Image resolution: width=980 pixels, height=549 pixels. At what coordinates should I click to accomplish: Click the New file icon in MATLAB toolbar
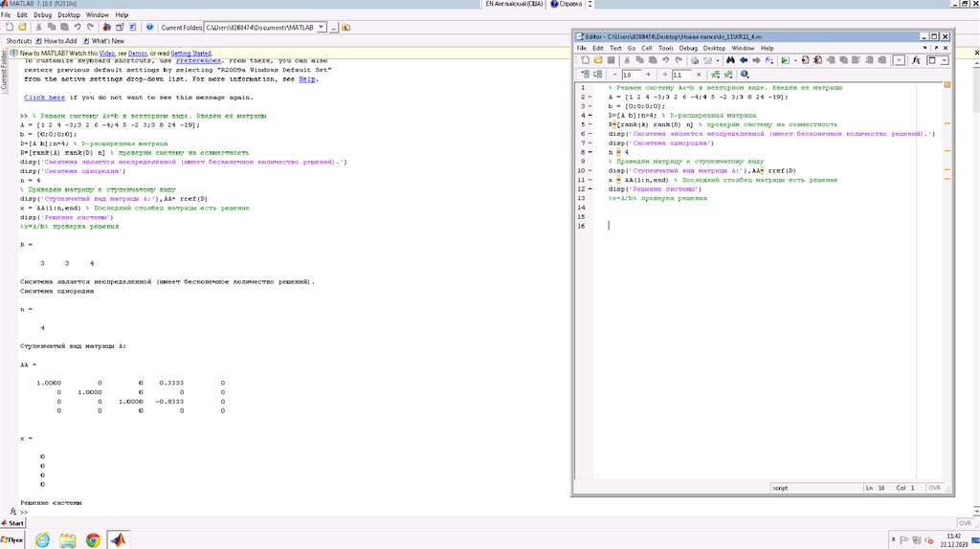coord(8,27)
